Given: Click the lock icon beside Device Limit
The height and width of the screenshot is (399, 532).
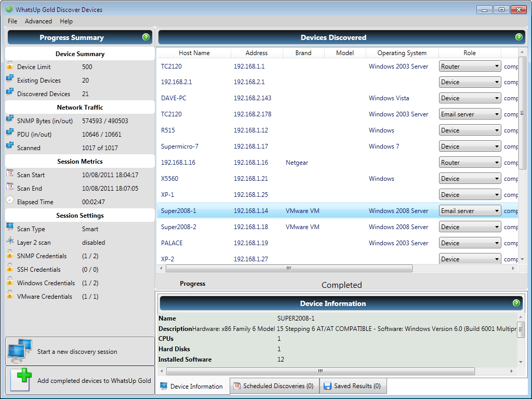Looking at the screenshot, I should 10,65.
